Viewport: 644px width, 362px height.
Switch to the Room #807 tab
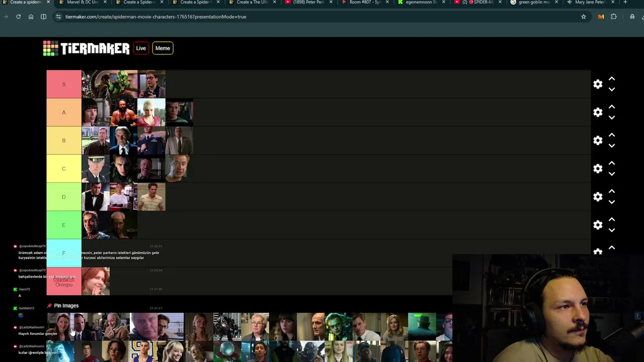[x=364, y=3]
